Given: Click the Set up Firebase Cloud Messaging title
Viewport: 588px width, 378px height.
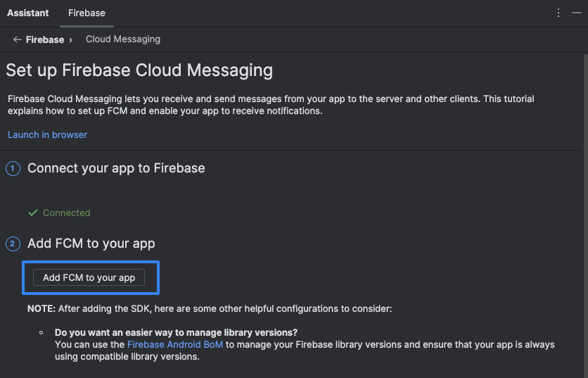Looking at the screenshot, I should click(139, 70).
